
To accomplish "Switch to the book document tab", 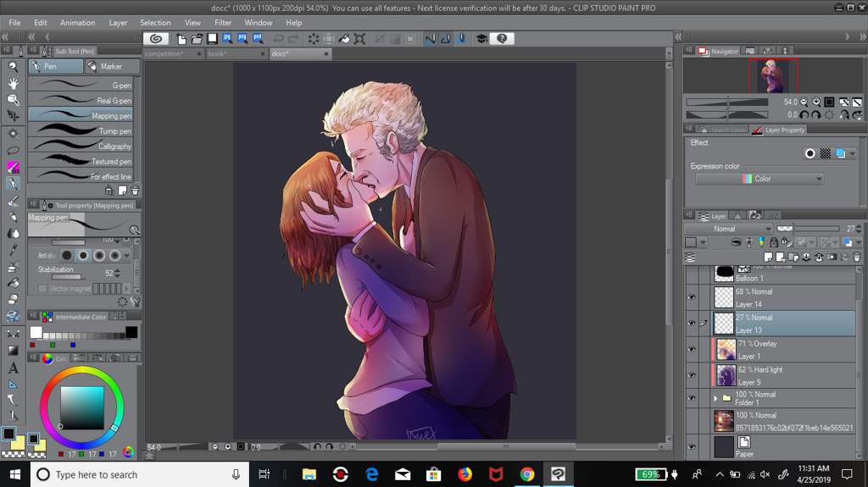I will pos(236,53).
